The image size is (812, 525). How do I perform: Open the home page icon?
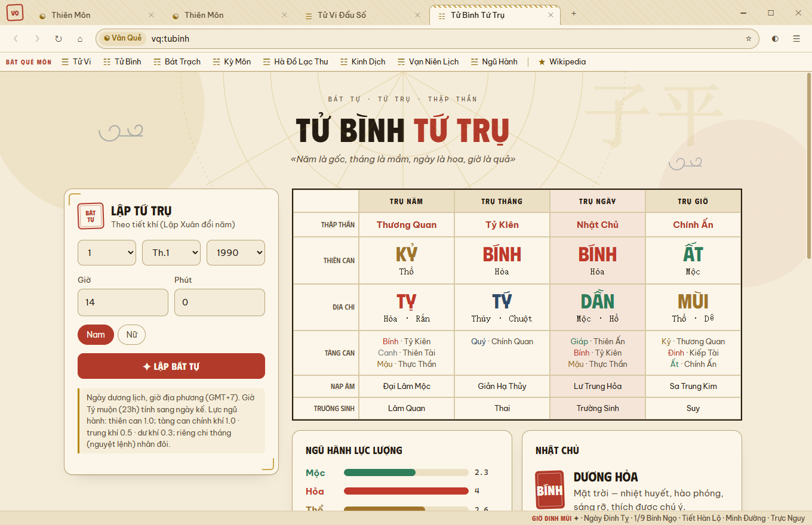80,39
